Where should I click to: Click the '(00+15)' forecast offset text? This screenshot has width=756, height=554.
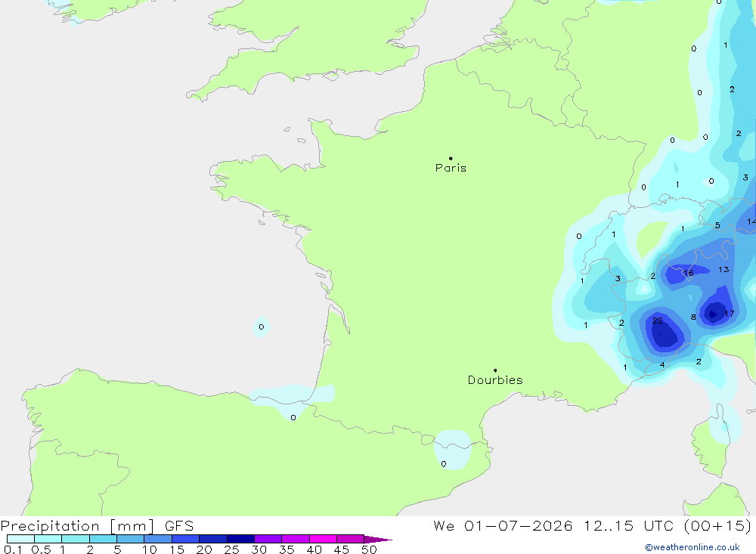coord(718,525)
